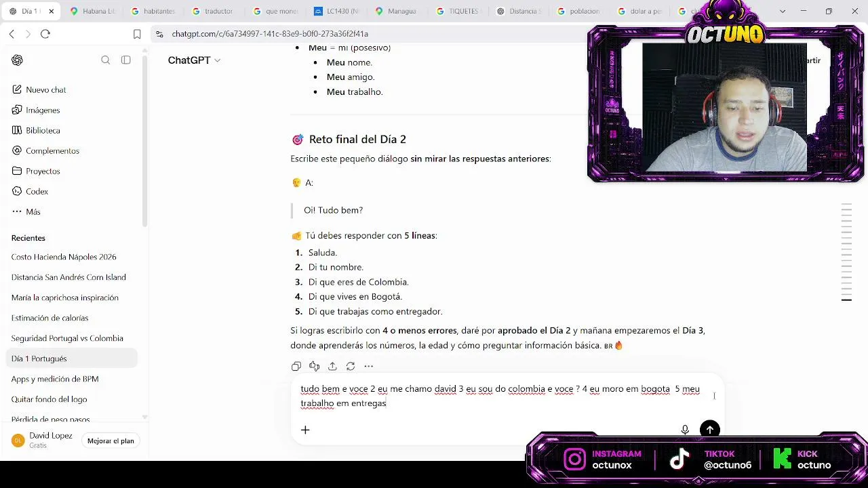Click into the message input text field
Image resolution: width=868 pixels, height=488 pixels.
(x=500, y=396)
